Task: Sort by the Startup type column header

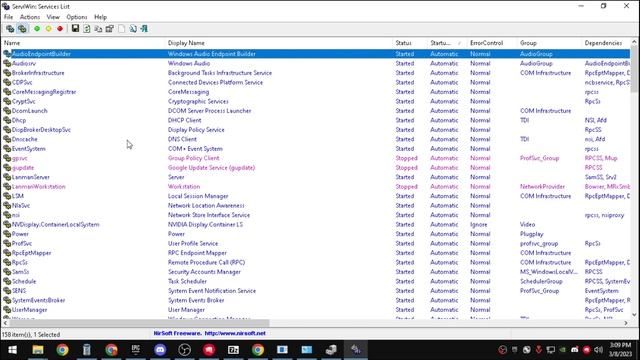Action: 447,43
